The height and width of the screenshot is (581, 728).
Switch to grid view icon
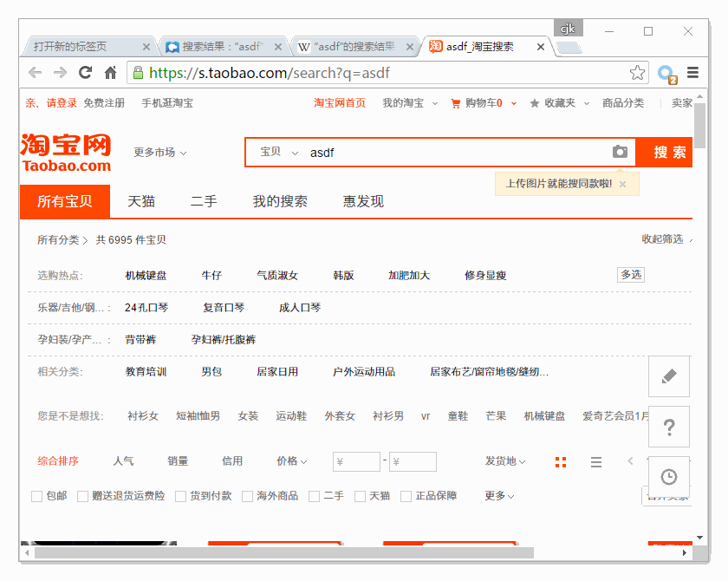[561, 461]
